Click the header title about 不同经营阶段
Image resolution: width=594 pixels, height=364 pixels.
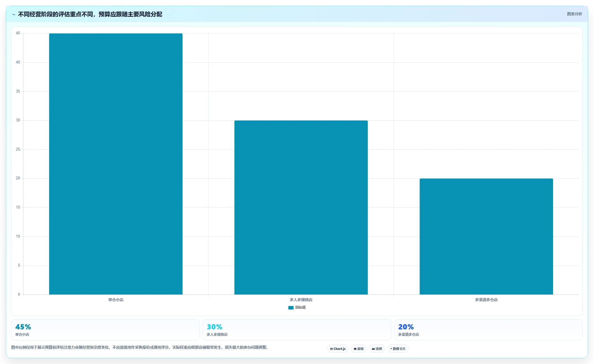click(90, 14)
